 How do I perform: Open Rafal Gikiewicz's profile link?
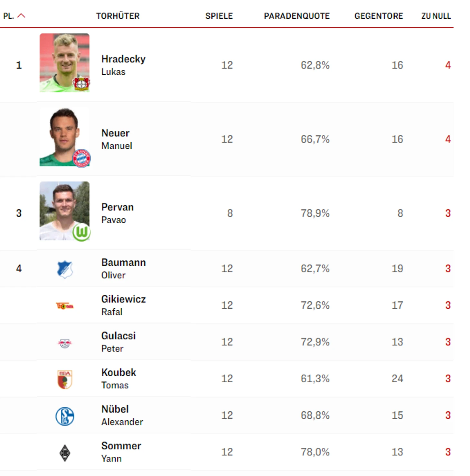[123, 299]
